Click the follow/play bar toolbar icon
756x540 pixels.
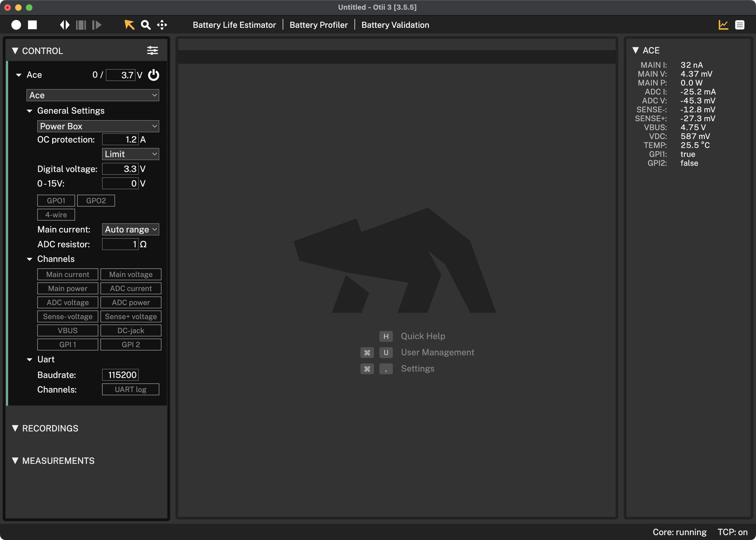tap(97, 25)
